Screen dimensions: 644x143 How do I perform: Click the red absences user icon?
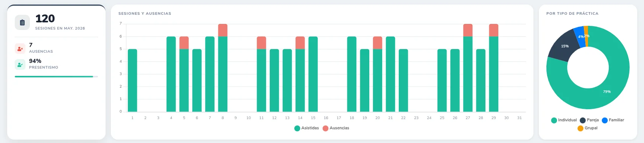point(20,49)
